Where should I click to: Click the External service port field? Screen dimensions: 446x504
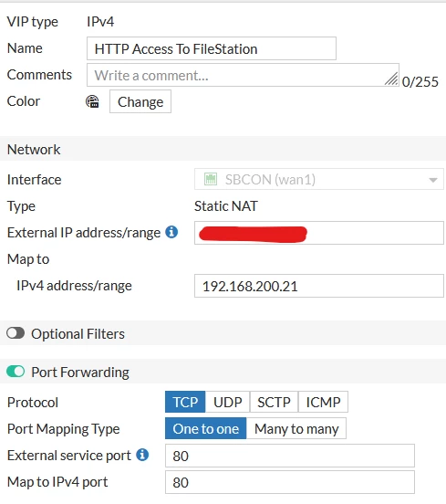pyautogui.click(x=290, y=456)
